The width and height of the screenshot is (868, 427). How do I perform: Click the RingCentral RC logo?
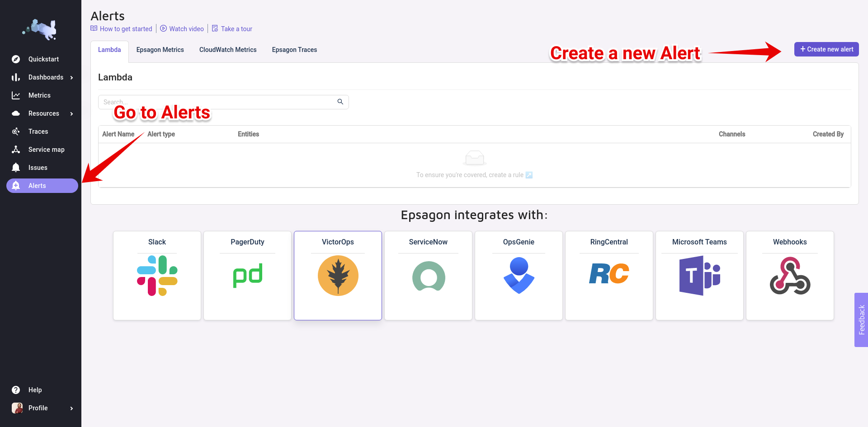(x=609, y=273)
